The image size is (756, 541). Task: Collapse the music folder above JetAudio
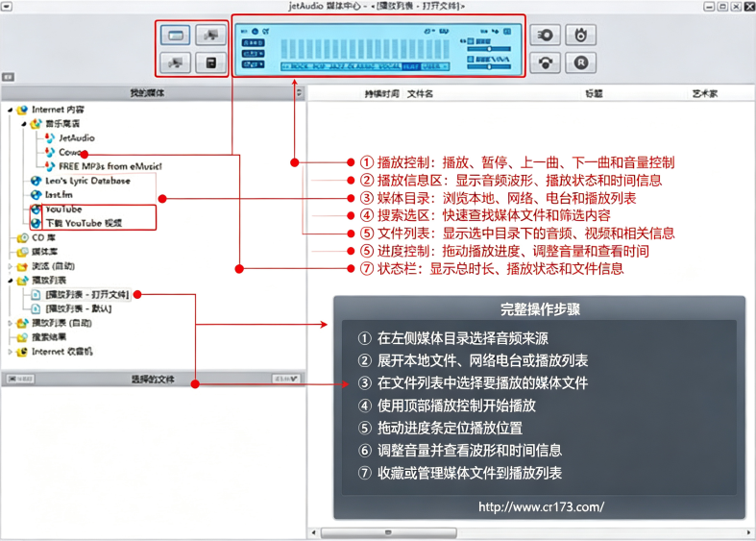(x=24, y=124)
